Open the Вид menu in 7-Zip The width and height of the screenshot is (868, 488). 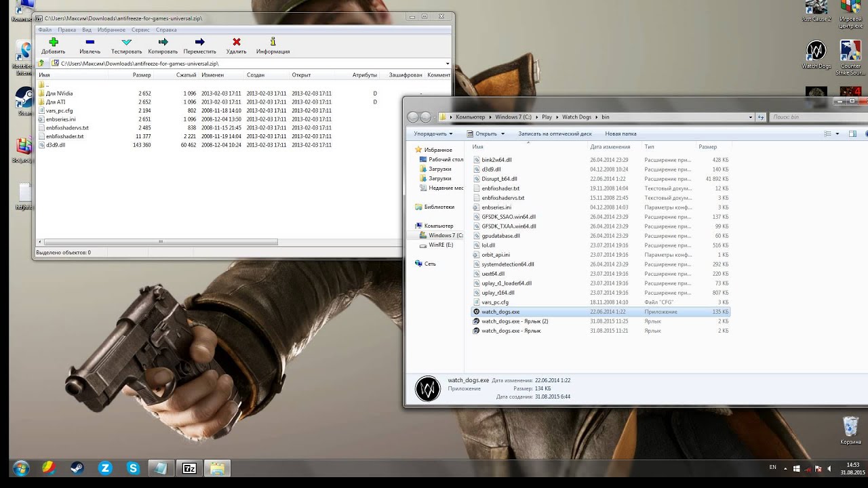pos(87,30)
